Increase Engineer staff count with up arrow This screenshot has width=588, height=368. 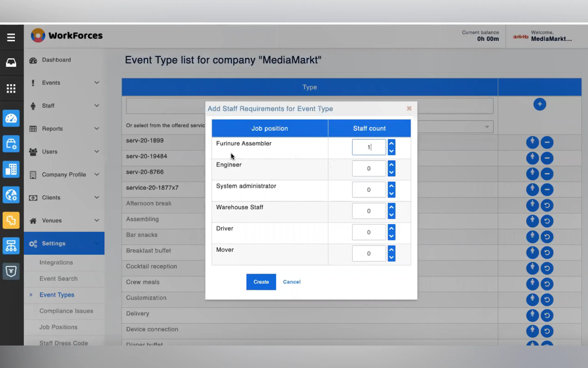click(391, 165)
